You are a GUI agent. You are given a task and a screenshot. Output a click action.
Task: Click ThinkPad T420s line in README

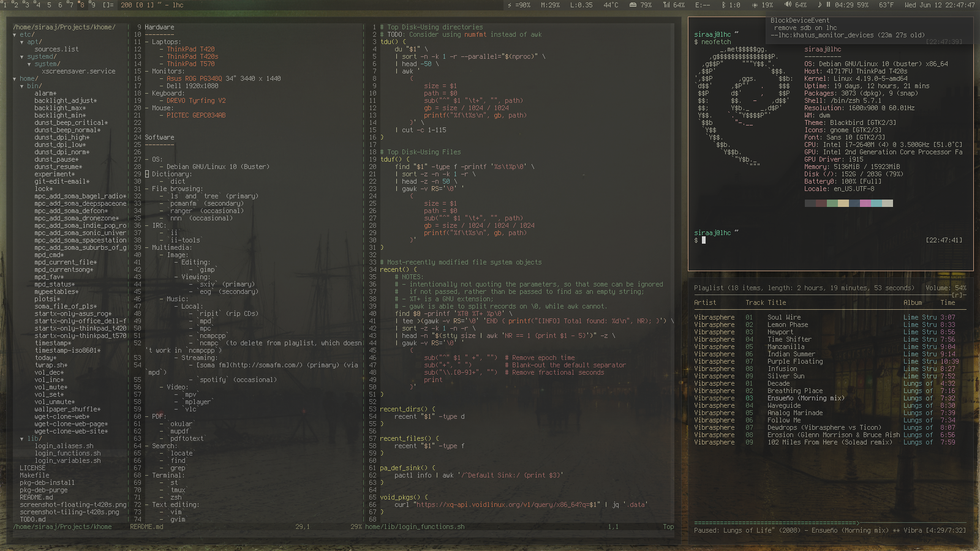(x=192, y=57)
